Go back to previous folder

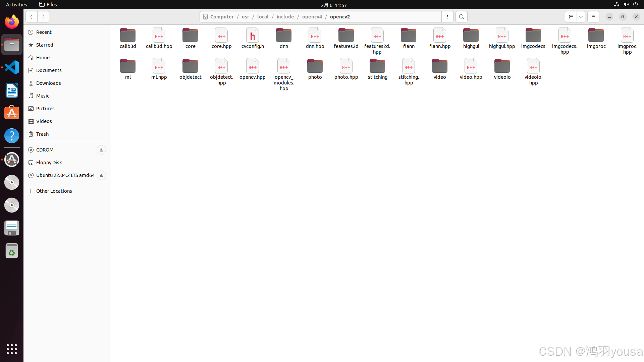[32, 17]
